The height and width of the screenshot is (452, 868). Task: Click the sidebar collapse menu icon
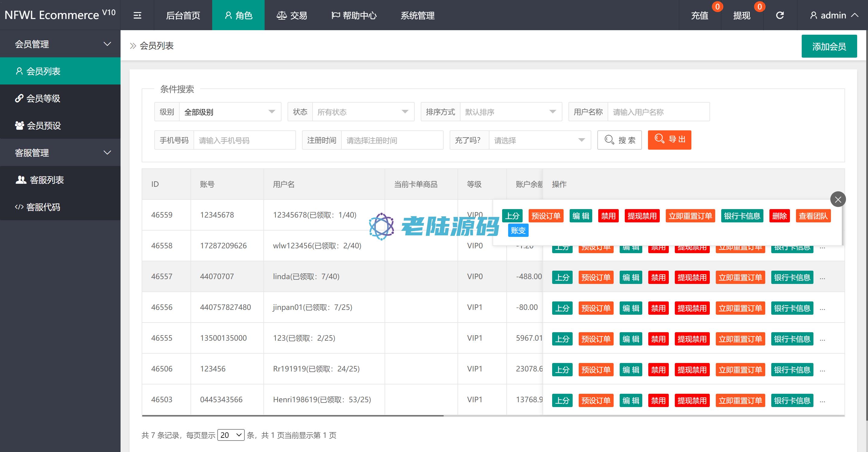(137, 15)
